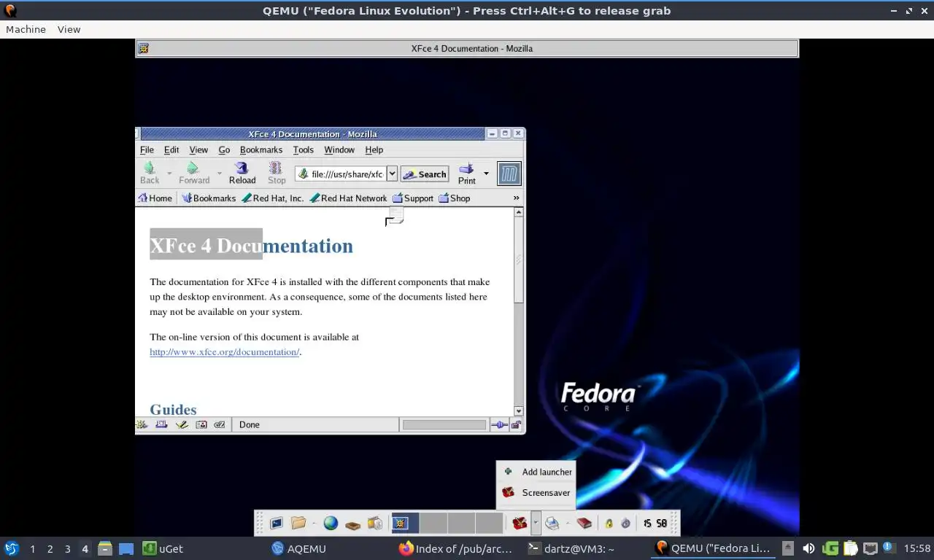The width and height of the screenshot is (934, 560).
Task: Click the vertical scrollbar thumb
Action: (519, 261)
